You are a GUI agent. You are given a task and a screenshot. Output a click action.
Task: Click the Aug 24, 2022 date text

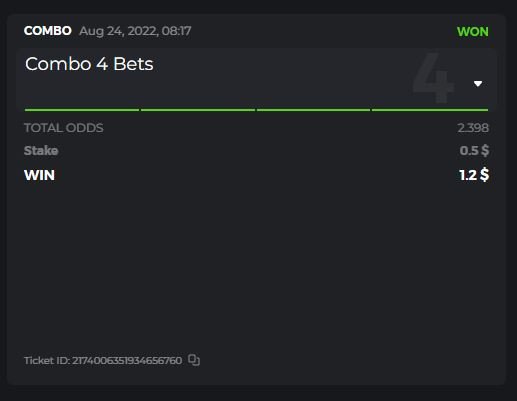pyautogui.click(x=118, y=31)
